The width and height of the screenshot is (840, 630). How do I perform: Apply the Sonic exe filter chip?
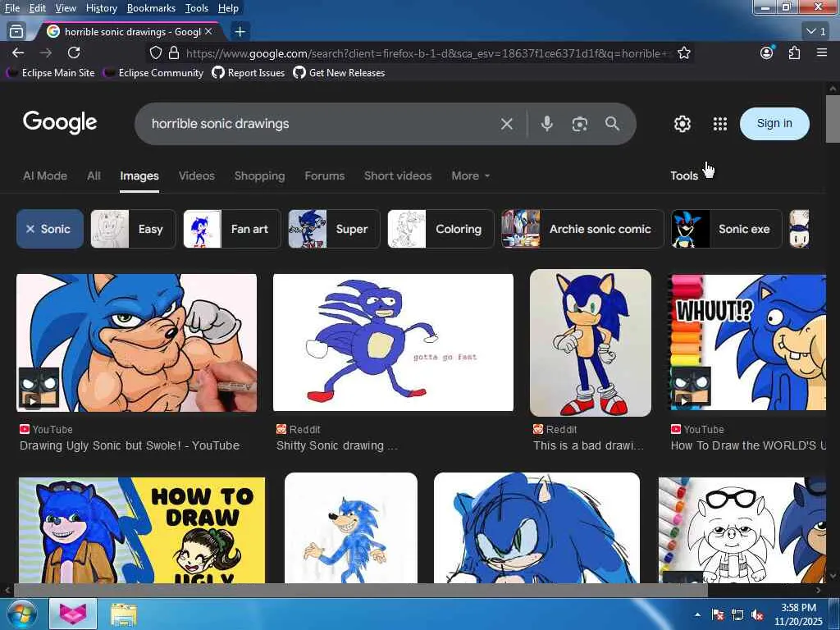pos(727,229)
